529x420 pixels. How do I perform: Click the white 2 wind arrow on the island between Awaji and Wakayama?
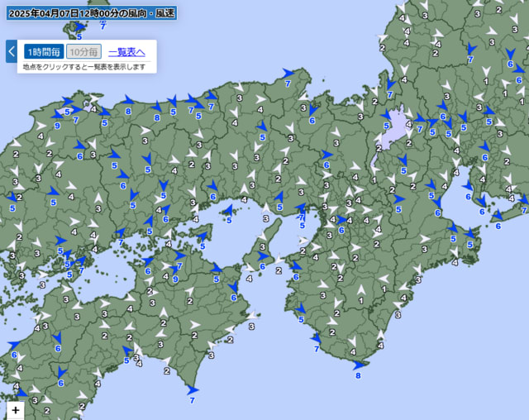click(279, 260)
